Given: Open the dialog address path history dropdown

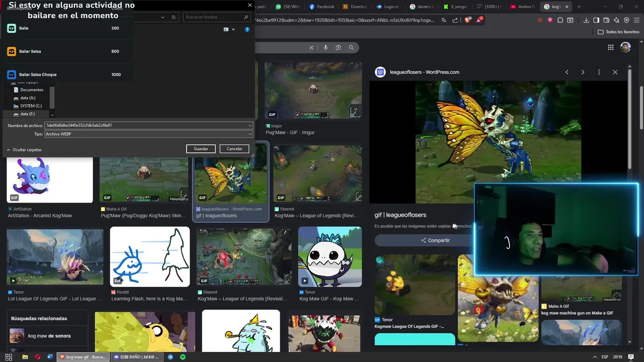Looking at the screenshot, I should [163, 17].
